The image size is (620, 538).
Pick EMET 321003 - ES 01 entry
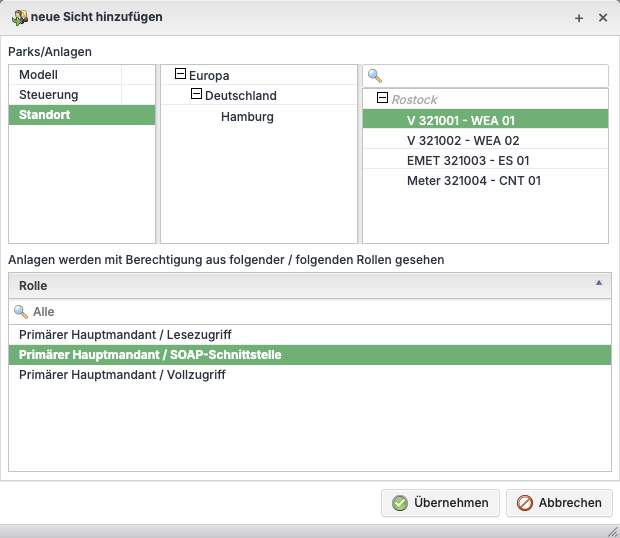click(x=468, y=161)
